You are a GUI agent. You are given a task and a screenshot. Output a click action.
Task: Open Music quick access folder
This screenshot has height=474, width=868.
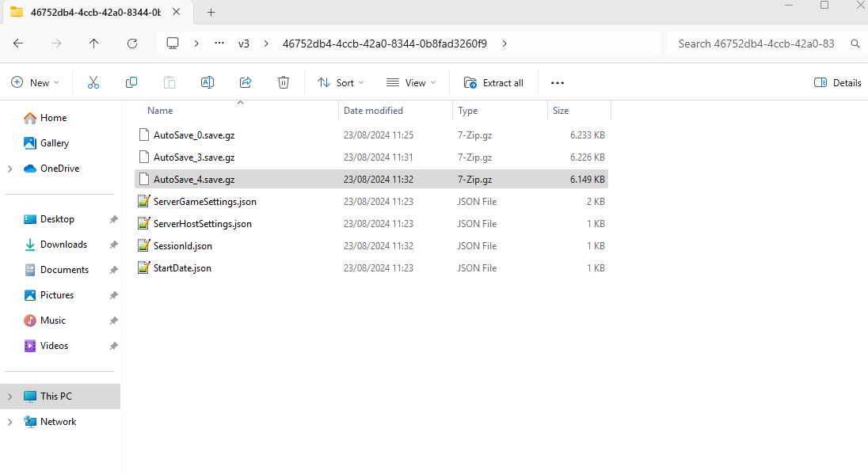(52, 320)
